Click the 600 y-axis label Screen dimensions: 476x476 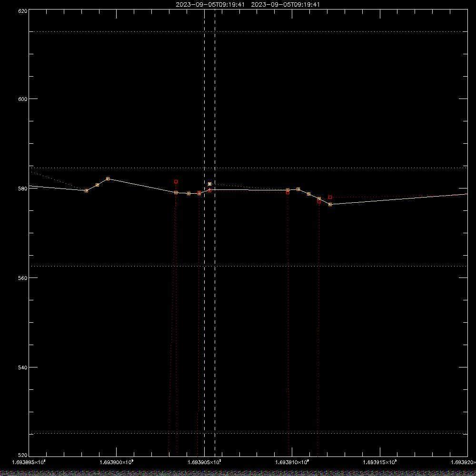[x=23, y=99]
